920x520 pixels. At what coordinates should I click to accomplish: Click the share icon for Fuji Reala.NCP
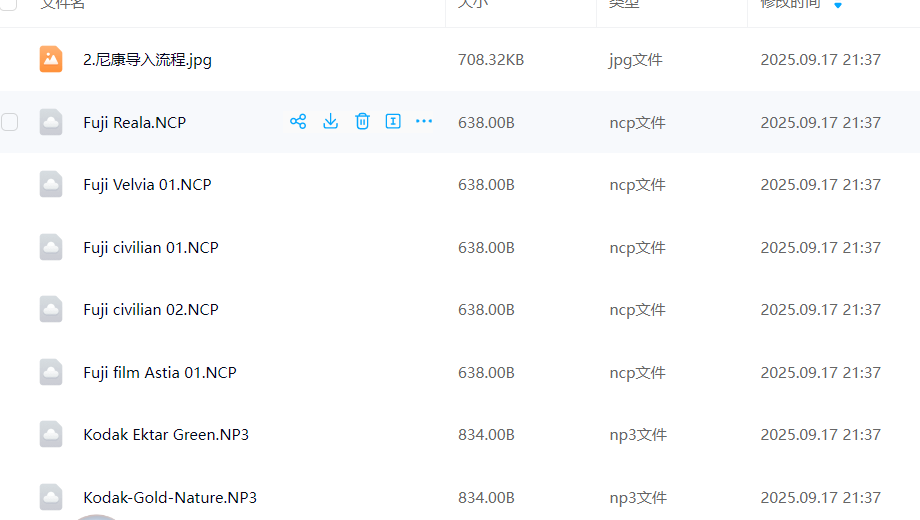(x=298, y=122)
